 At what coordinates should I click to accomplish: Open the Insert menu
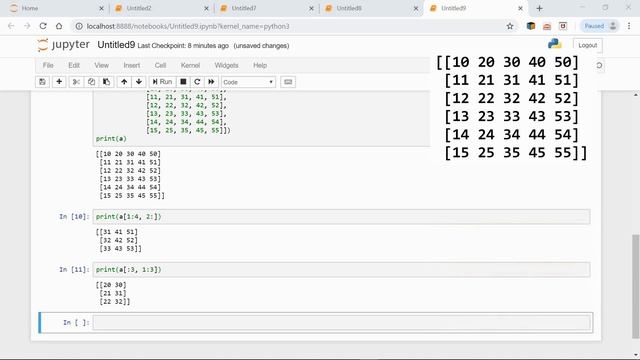tap(131, 65)
